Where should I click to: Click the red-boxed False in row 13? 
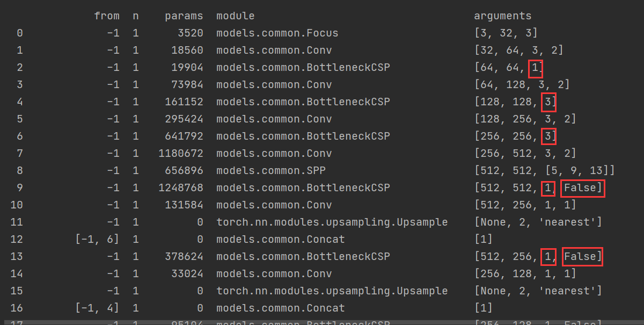coord(582,257)
